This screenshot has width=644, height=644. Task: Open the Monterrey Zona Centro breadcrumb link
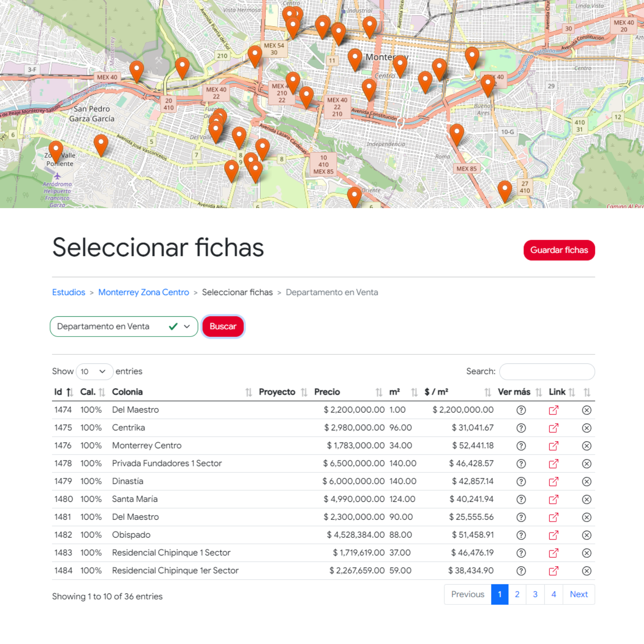click(x=144, y=292)
